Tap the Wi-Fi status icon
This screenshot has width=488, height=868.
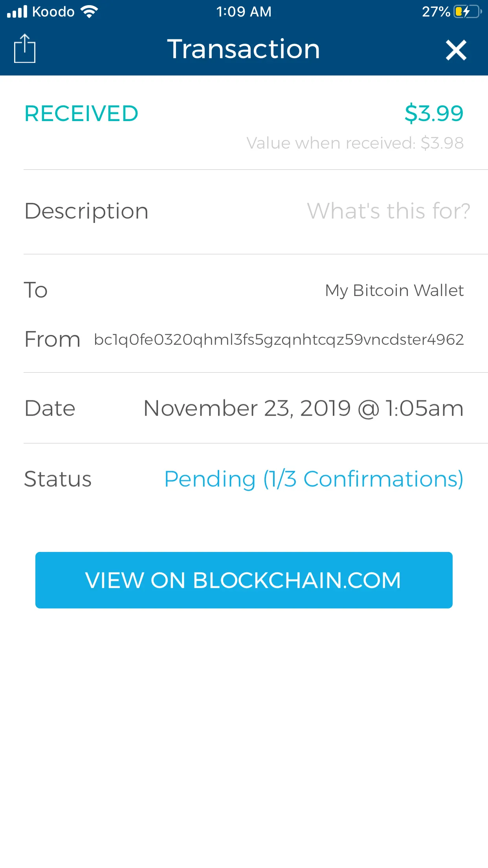[89, 12]
